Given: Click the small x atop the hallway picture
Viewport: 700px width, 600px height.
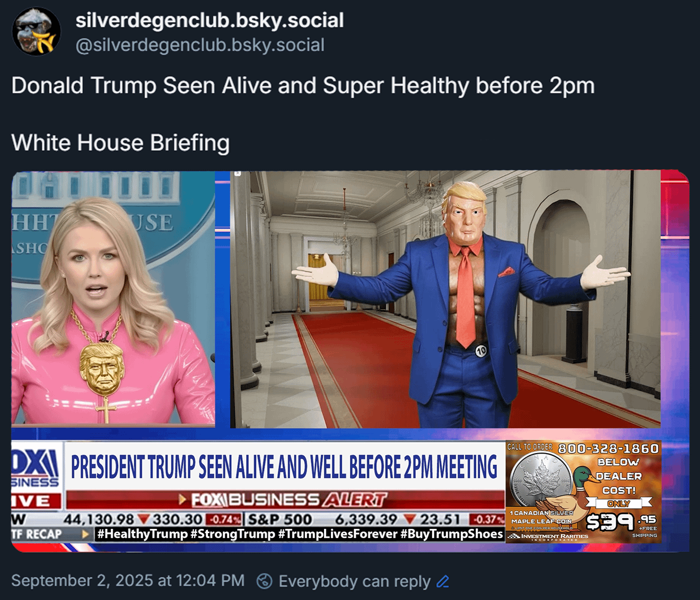Looking at the screenshot, I should 238,173.
